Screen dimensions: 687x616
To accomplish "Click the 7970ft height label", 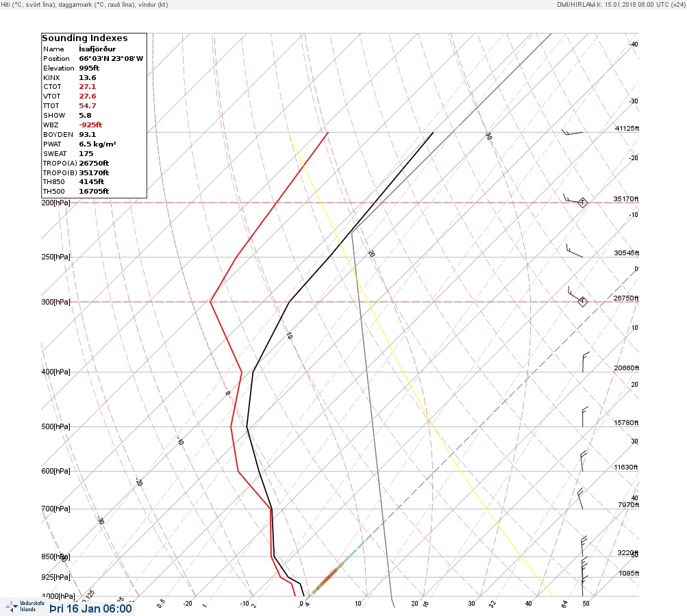I will pos(628,505).
